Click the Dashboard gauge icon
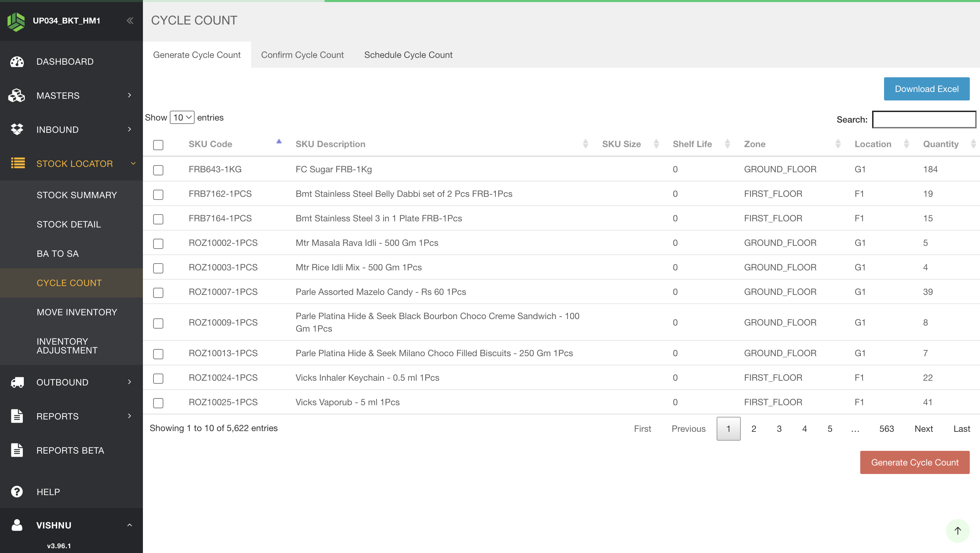The height and width of the screenshot is (553, 980). pyautogui.click(x=17, y=62)
